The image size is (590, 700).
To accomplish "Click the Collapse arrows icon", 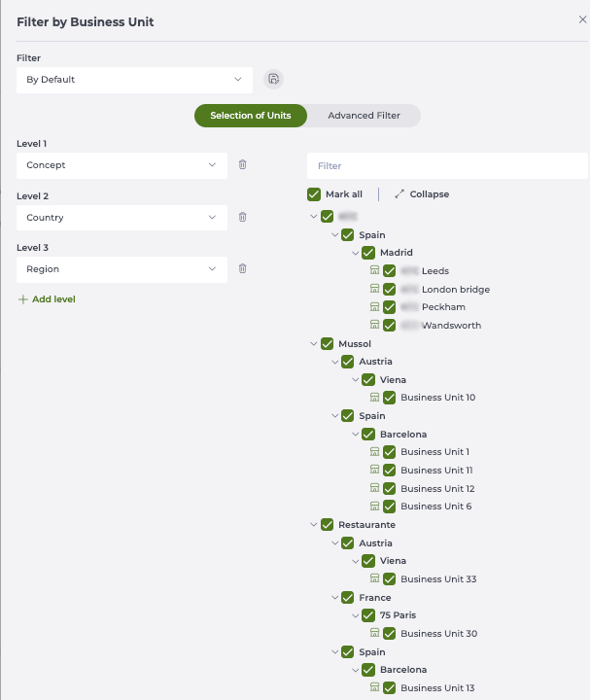I will click(399, 194).
